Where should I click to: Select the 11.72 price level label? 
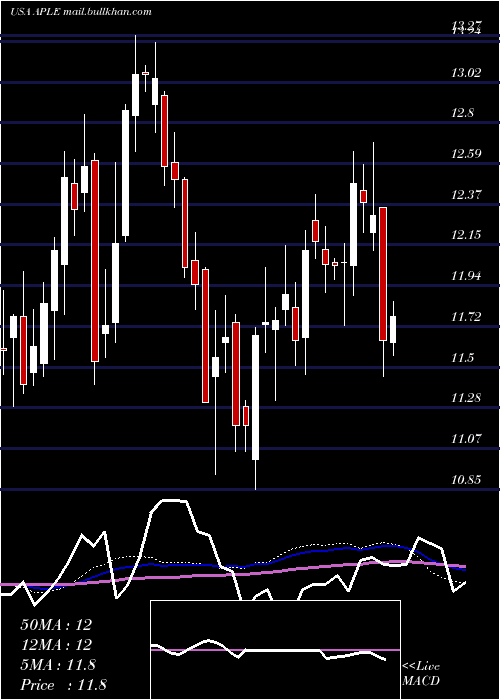tap(466, 317)
